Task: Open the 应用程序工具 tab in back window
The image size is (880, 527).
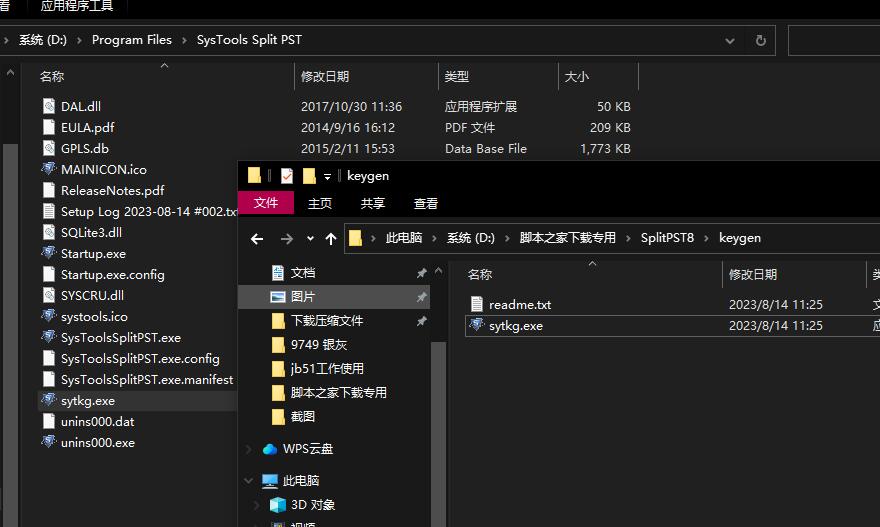Action: (77, 6)
